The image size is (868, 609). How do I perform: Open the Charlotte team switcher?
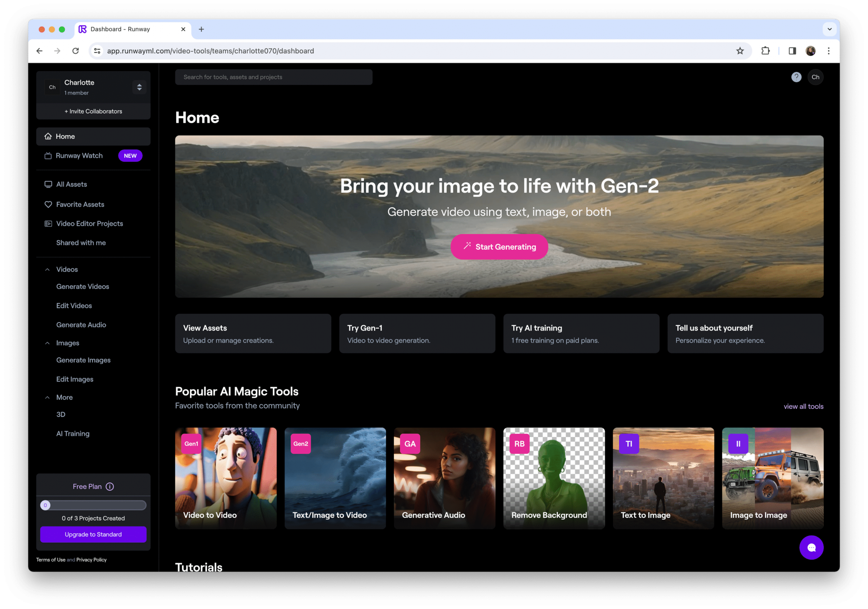[139, 87]
